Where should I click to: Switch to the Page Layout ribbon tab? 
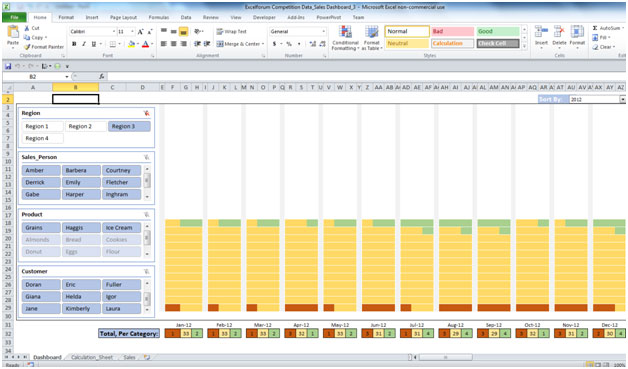point(123,18)
